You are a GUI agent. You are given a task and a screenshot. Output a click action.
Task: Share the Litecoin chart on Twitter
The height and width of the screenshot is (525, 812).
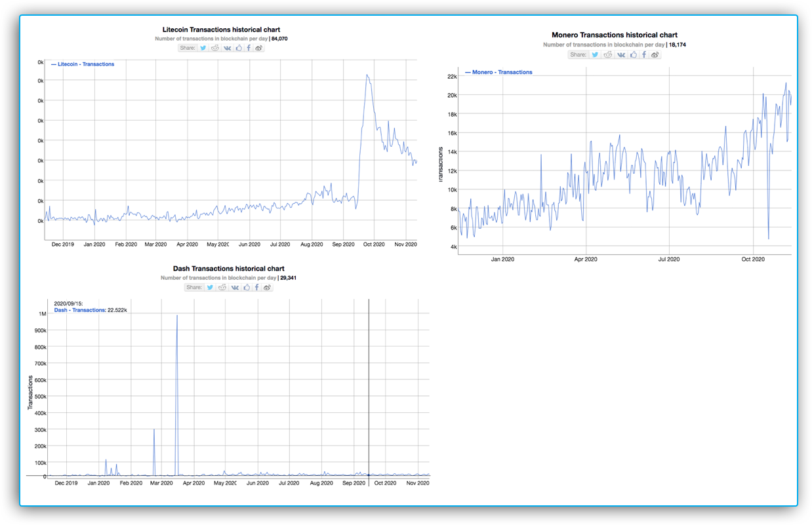coord(203,48)
